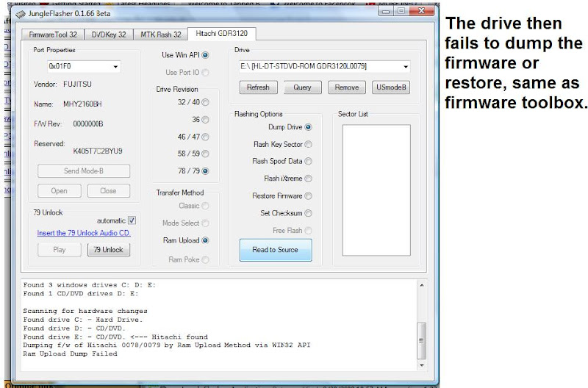Choose drive revision 58 / 59

tap(205, 154)
